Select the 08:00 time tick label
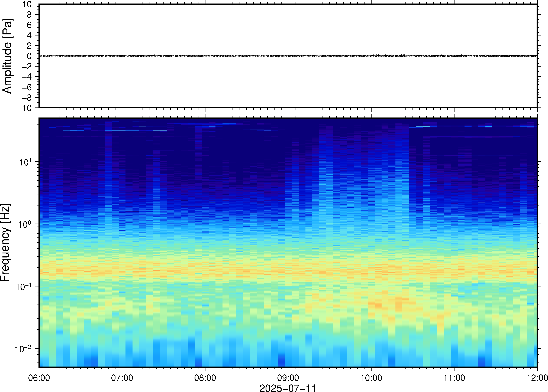 205,378
